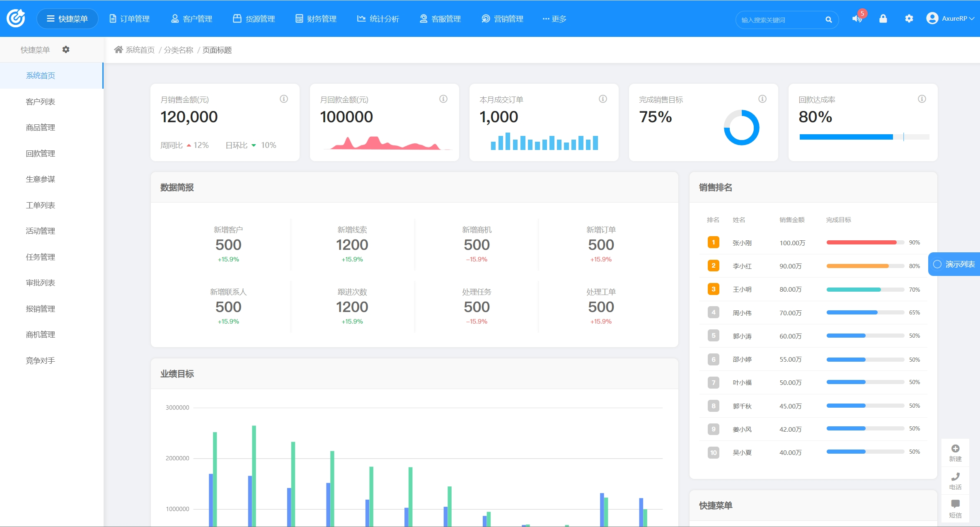This screenshot has height=527, width=980.
Task: Click the 回款达成率 80% progress bar
Action: tap(864, 137)
